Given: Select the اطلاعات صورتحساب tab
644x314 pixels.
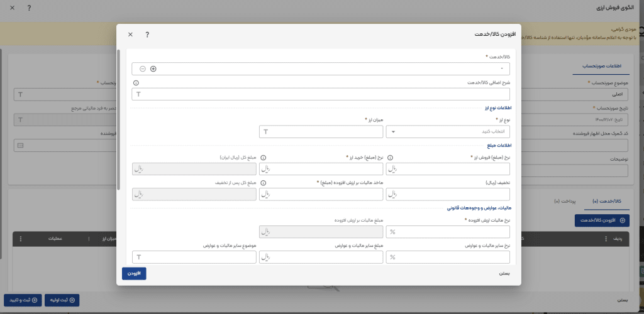Looking at the screenshot, I should coord(608,65).
